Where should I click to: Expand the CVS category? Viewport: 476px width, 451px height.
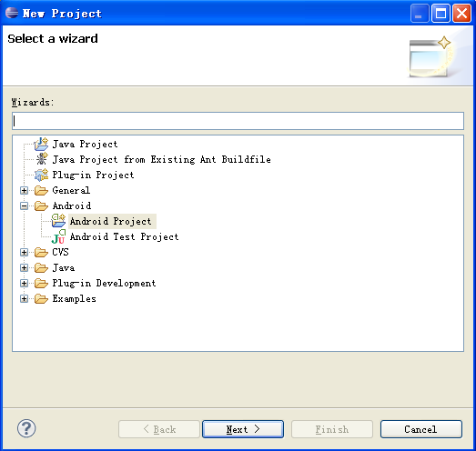click(24, 253)
